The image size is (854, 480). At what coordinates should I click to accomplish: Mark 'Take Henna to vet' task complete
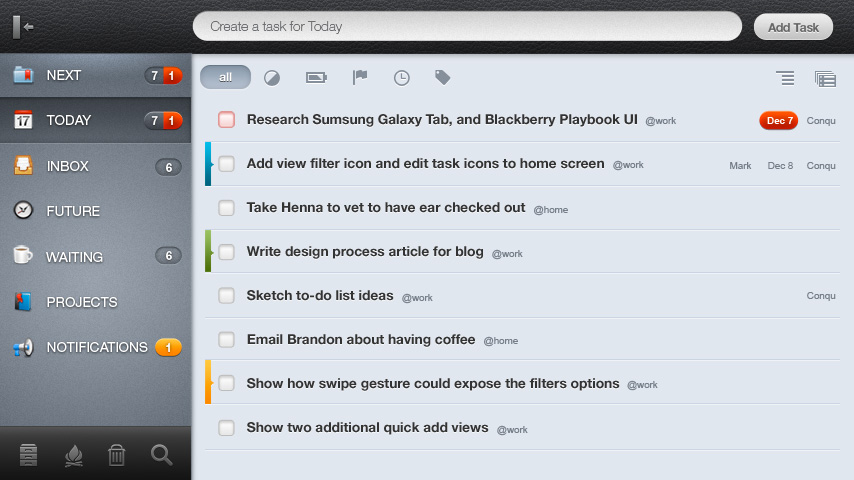(x=227, y=208)
